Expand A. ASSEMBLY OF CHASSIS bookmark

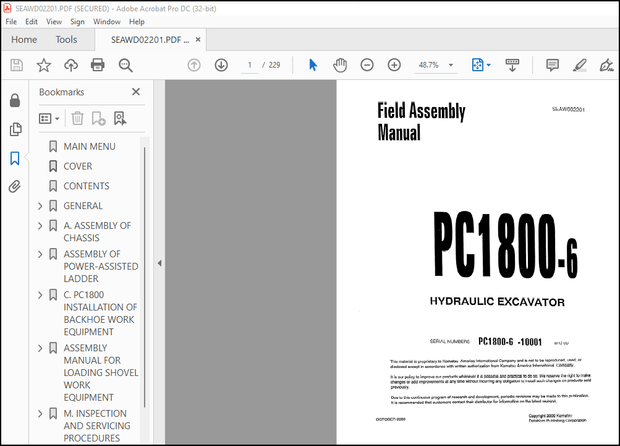click(40, 225)
